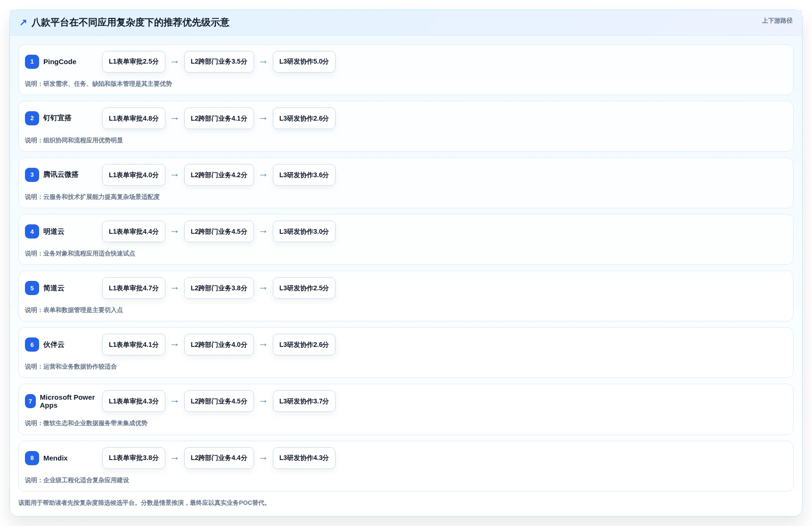Click the note 说明：业务对象和流程应用适合快速试点

coord(80,254)
